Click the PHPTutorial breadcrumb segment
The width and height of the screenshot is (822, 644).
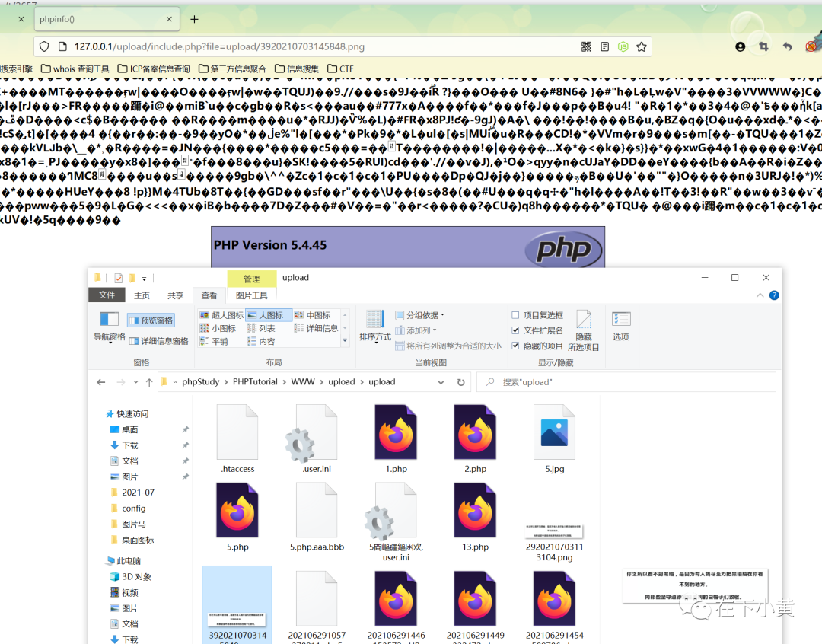point(255,382)
